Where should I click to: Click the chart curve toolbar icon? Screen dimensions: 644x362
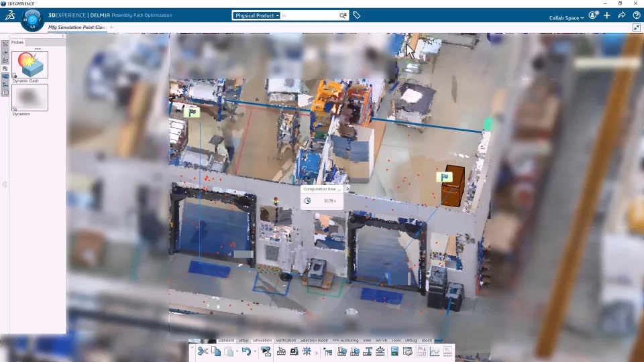point(435,351)
